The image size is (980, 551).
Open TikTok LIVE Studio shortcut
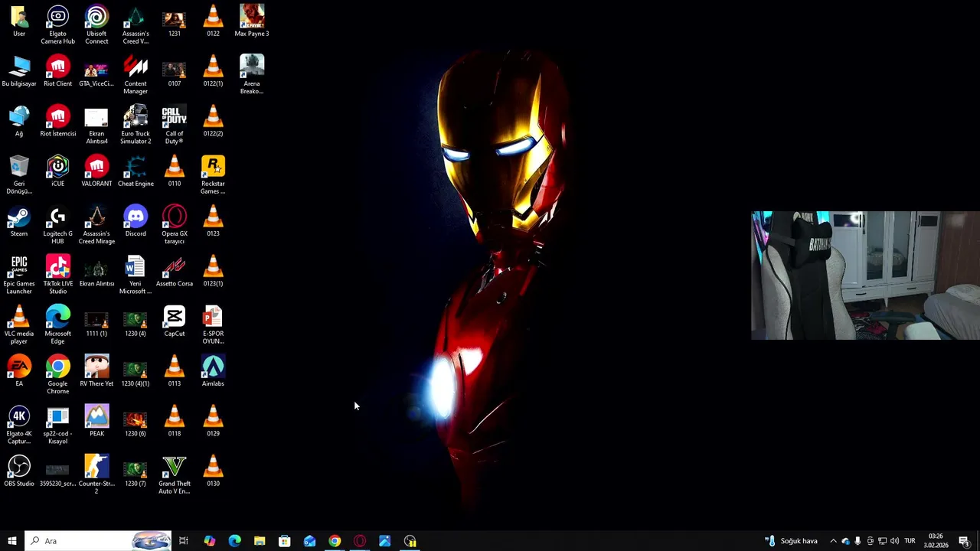click(58, 275)
